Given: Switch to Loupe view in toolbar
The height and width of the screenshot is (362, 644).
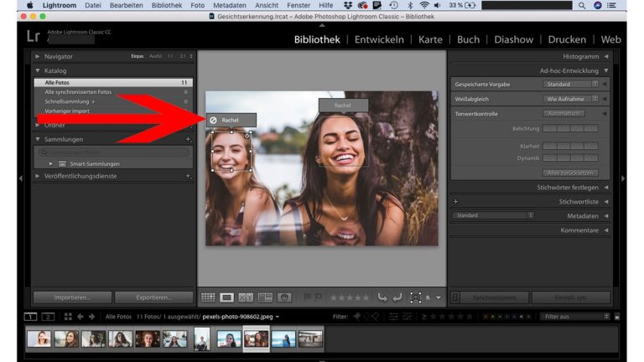Looking at the screenshot, I should coord(227,297).
